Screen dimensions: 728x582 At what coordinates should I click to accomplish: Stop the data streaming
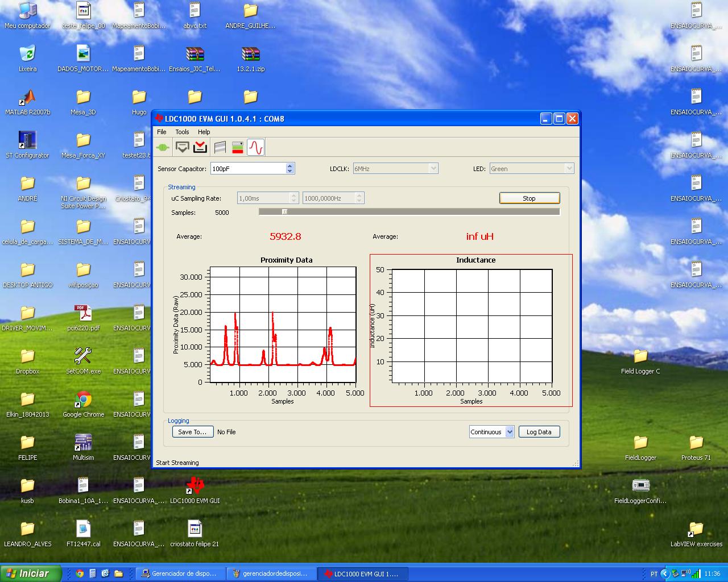[x=530, y=198]
